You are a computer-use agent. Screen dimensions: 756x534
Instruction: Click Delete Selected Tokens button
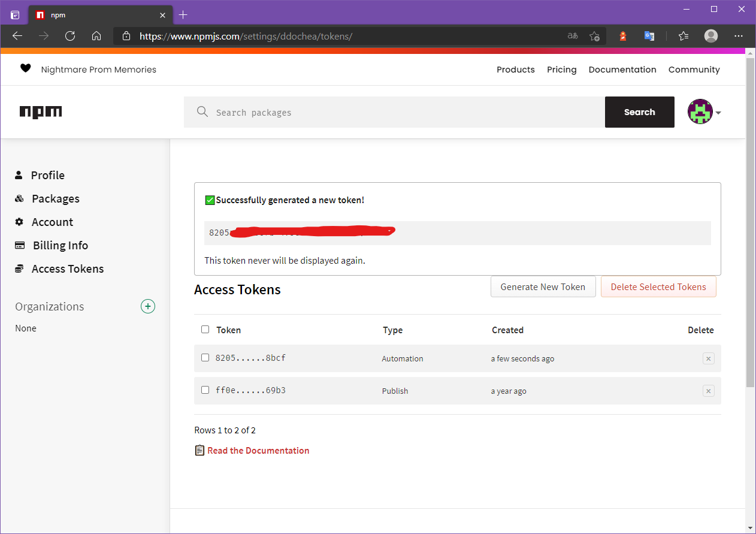(x=658, y=286)
